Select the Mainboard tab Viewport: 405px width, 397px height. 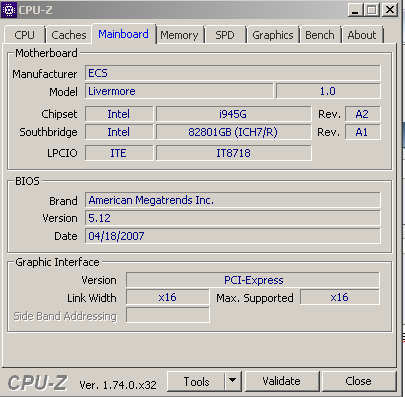[x=123, y=34]
